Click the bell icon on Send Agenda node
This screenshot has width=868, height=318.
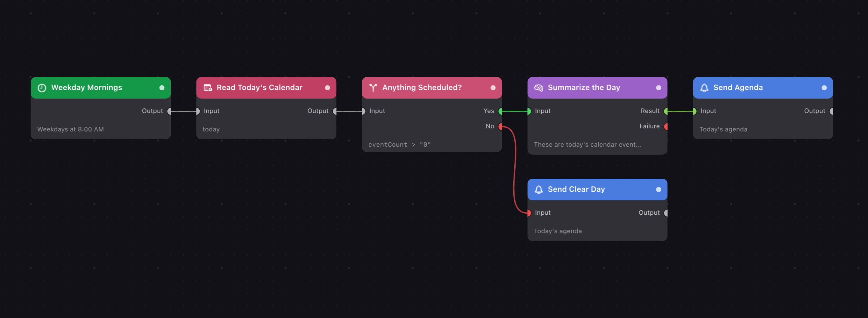coord(704,88)
